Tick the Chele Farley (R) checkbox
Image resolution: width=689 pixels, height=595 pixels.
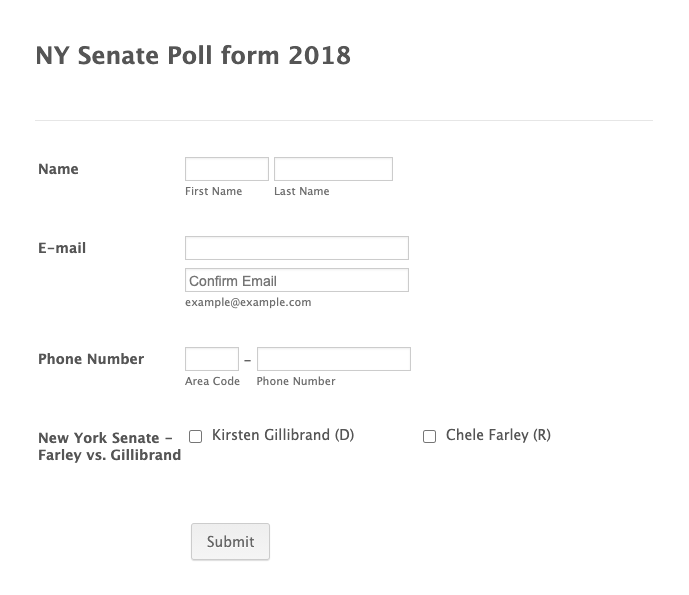[x=430, y=436]
